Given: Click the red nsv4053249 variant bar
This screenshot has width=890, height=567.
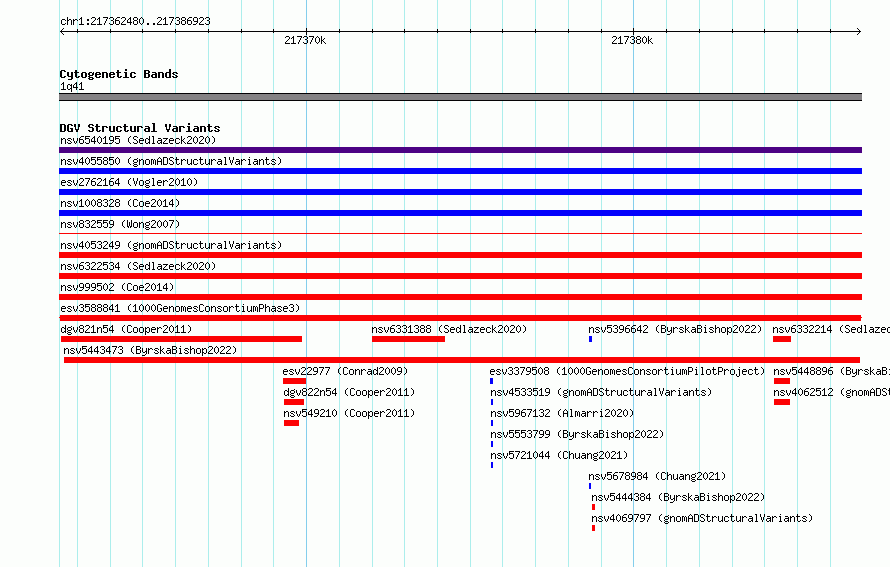Looking at the screenshot, I should pos(460,255).
